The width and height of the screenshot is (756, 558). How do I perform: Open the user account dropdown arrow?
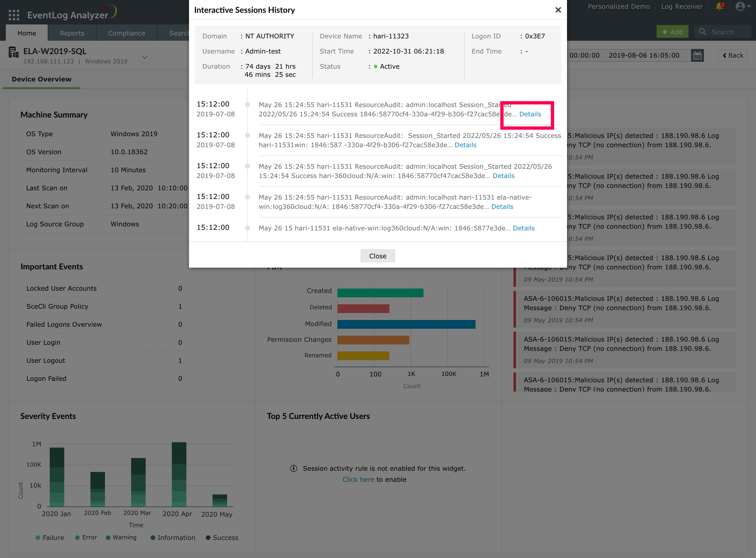749,6
